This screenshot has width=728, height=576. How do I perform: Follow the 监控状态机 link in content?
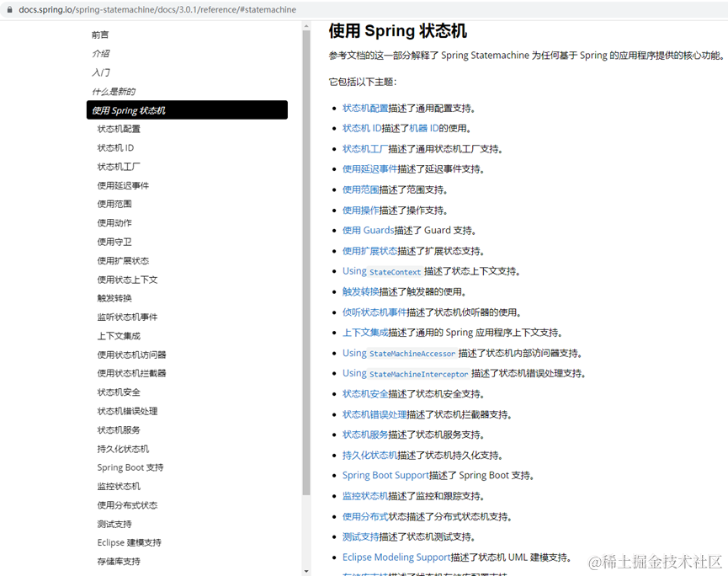[365, 496]
